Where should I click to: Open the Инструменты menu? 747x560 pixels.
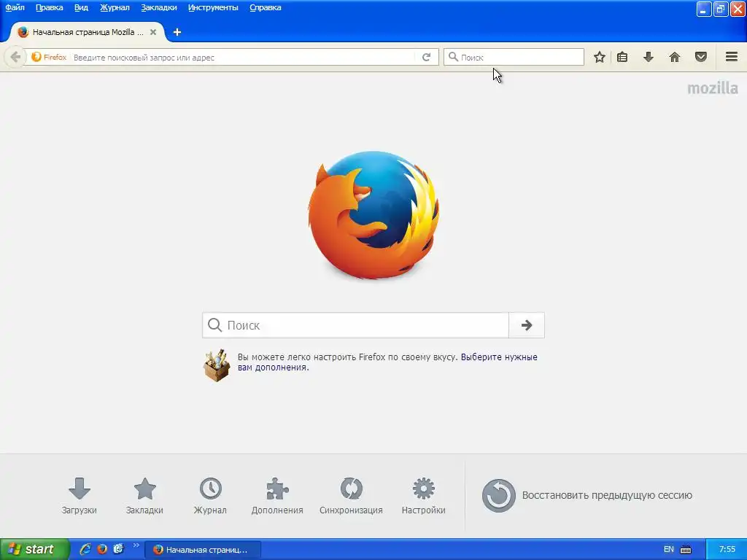pos(213,7)
